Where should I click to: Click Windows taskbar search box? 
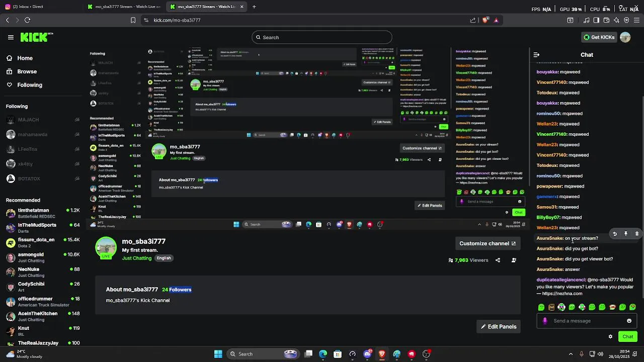coord(263,354)
